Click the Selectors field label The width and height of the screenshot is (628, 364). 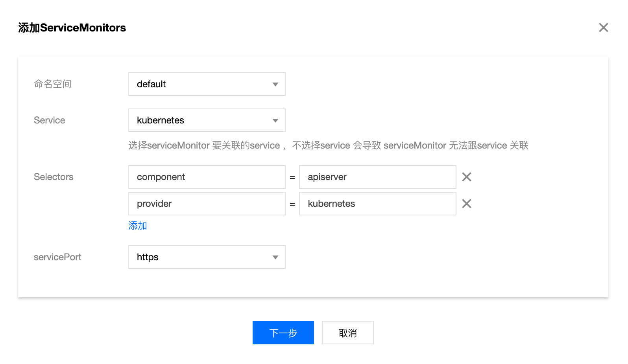(x=54, y=177)
